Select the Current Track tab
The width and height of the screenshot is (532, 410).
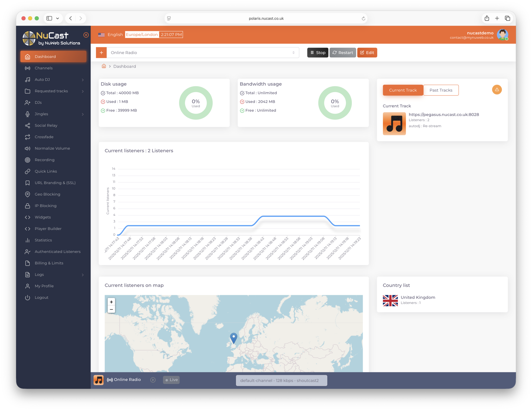(x=403, y=90)
